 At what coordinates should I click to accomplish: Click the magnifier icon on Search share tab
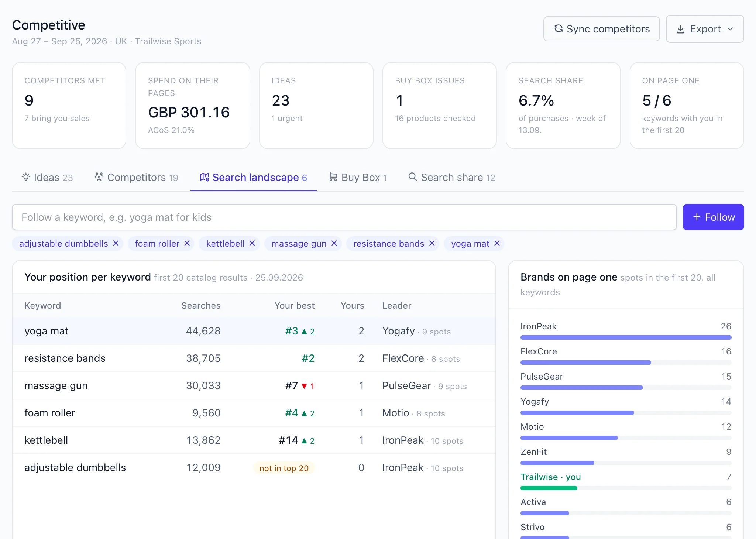pos(413,177)
